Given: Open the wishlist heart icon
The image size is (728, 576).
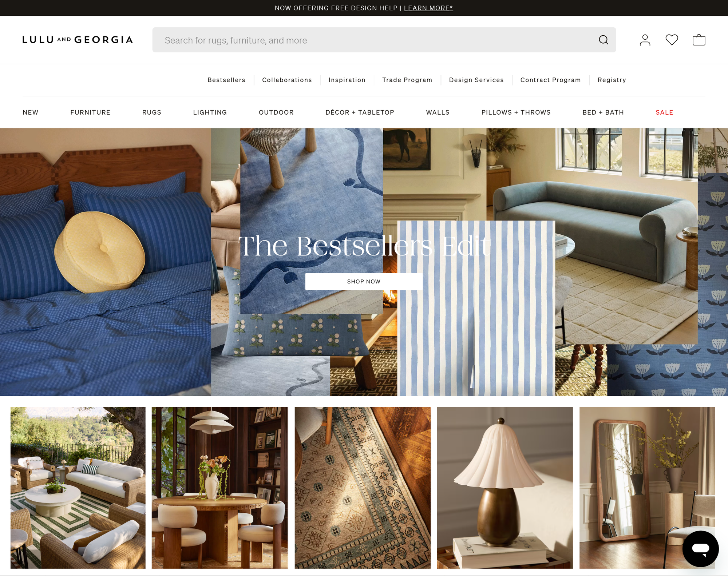Looking at the screenshot, I should (x=672, y=40).
